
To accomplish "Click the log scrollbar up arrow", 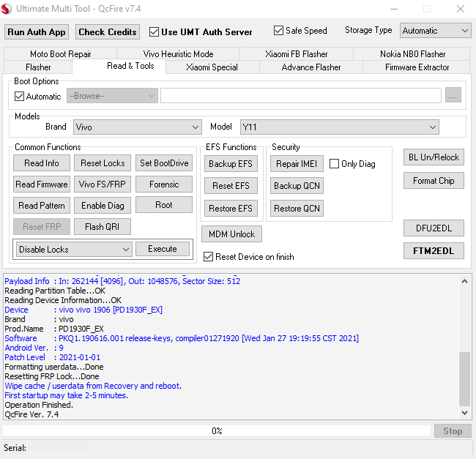I will (x=464, y=281).
